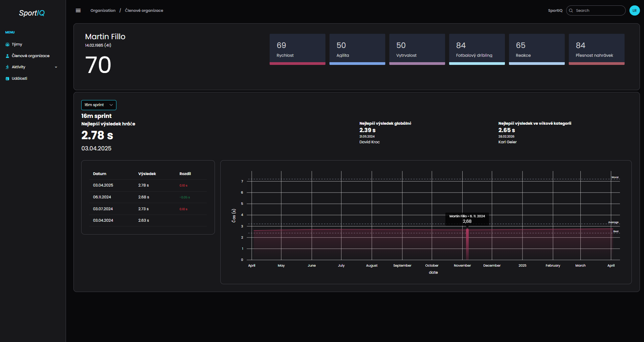Open the 16m sprint dropdown
This screenshot has height=342, width=644.
(x=98, y=105)
